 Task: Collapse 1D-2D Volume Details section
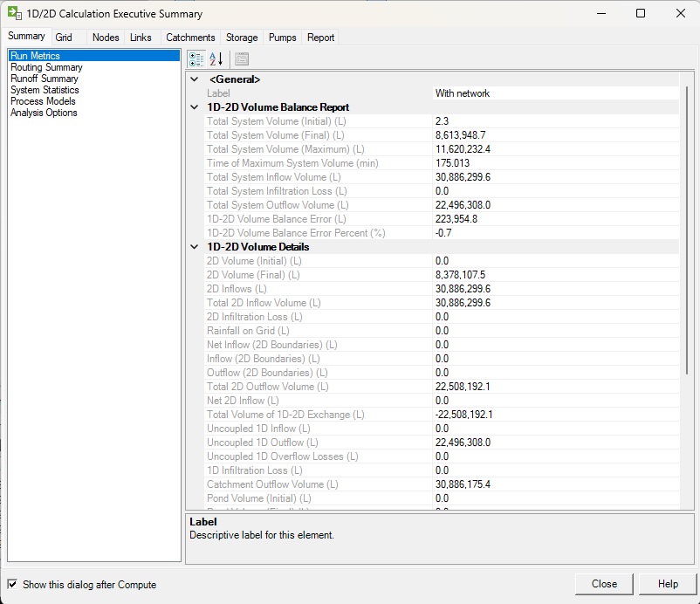point(194,247)
